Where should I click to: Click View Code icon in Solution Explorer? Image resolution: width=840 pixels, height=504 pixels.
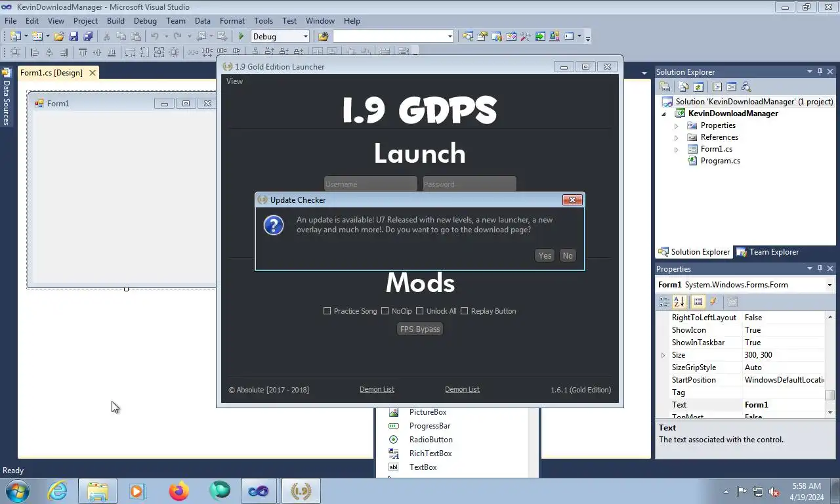[717, 87]
